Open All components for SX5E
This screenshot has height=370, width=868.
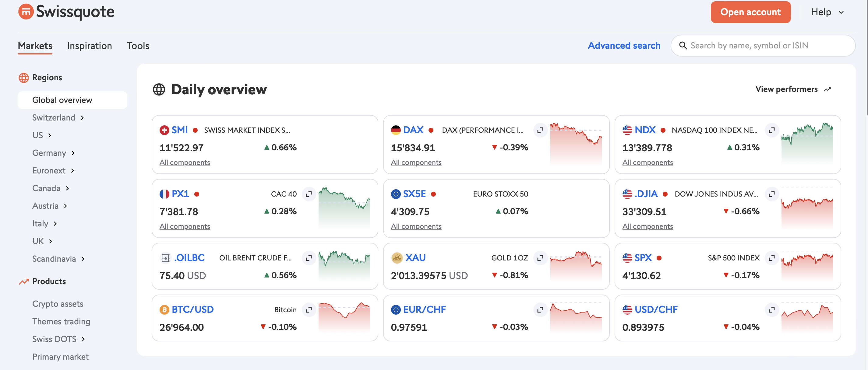click(x=416, y=227)
